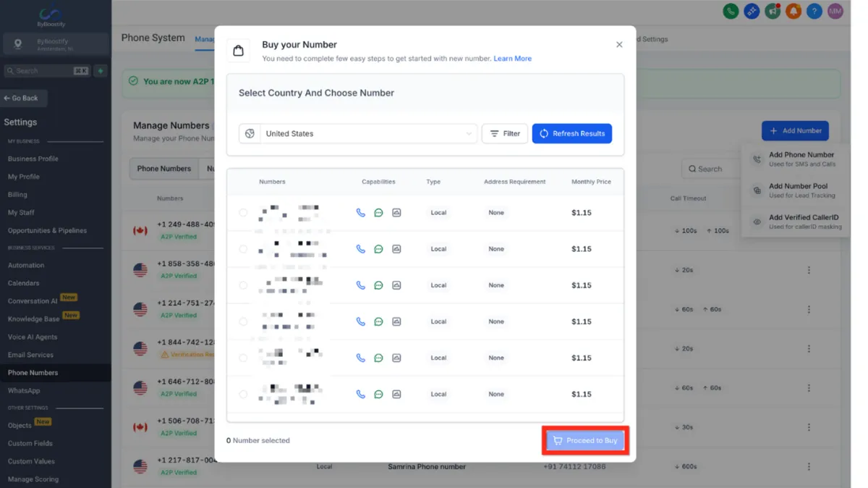Screen dimensions: 868x488
Task: Open Business Profile in sidebar
Action: [33, 159]
